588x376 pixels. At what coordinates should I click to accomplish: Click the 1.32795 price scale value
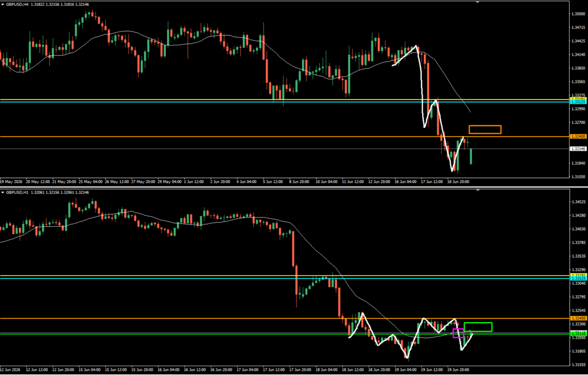(x=578, y=297)
